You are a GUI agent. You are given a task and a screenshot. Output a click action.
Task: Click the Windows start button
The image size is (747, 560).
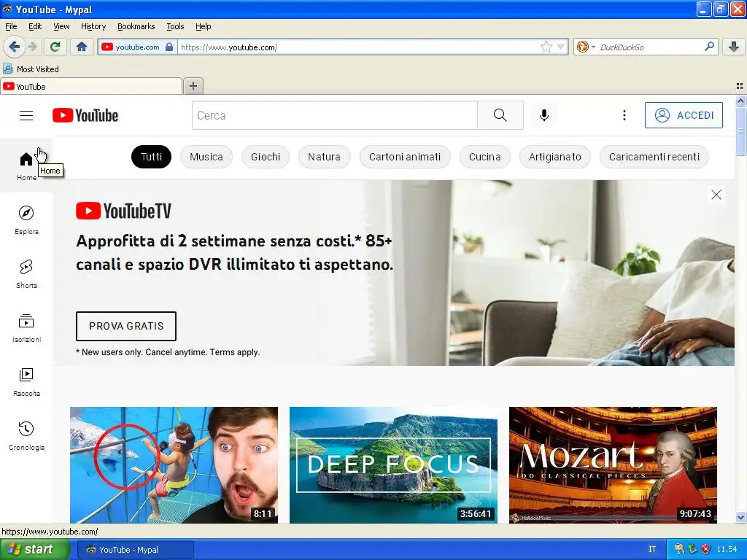click(x=34, y=550)
